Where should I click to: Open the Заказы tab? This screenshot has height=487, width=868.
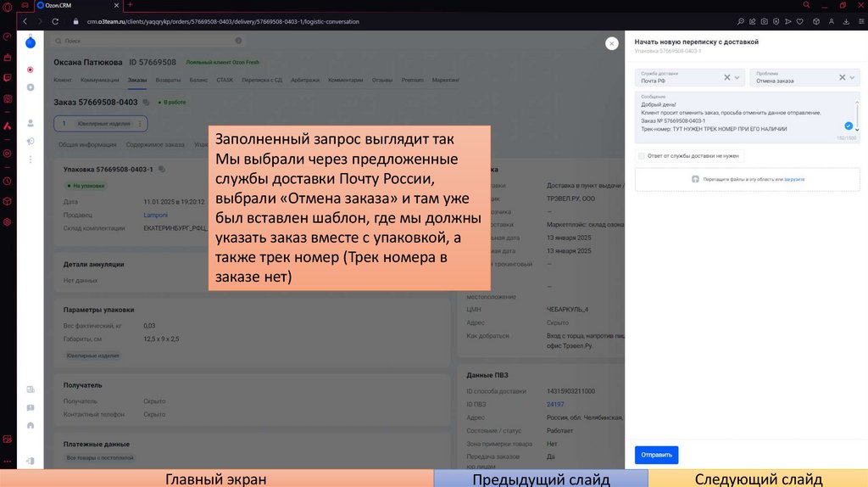click(x=137, y=80)
